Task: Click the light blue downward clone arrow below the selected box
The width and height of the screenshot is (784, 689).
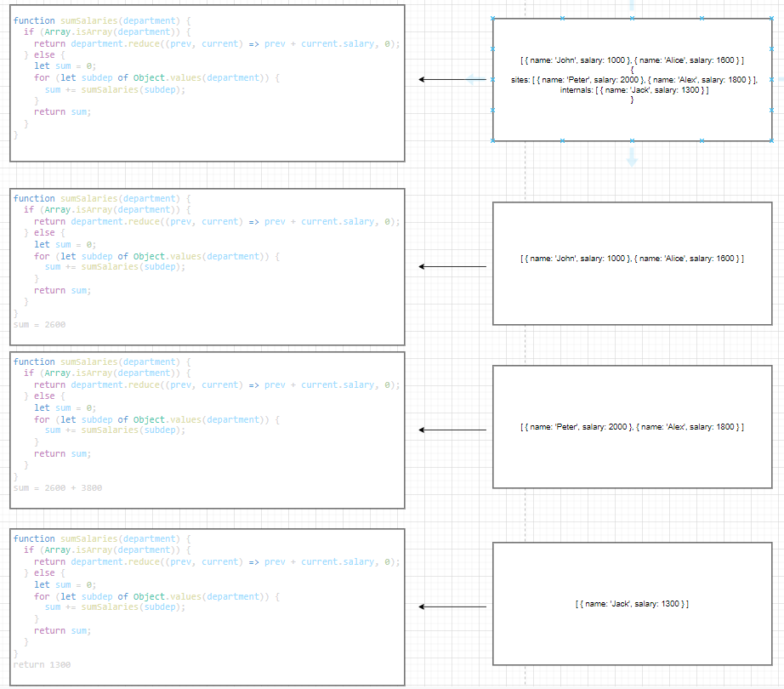Action: [x=632, y=157]
